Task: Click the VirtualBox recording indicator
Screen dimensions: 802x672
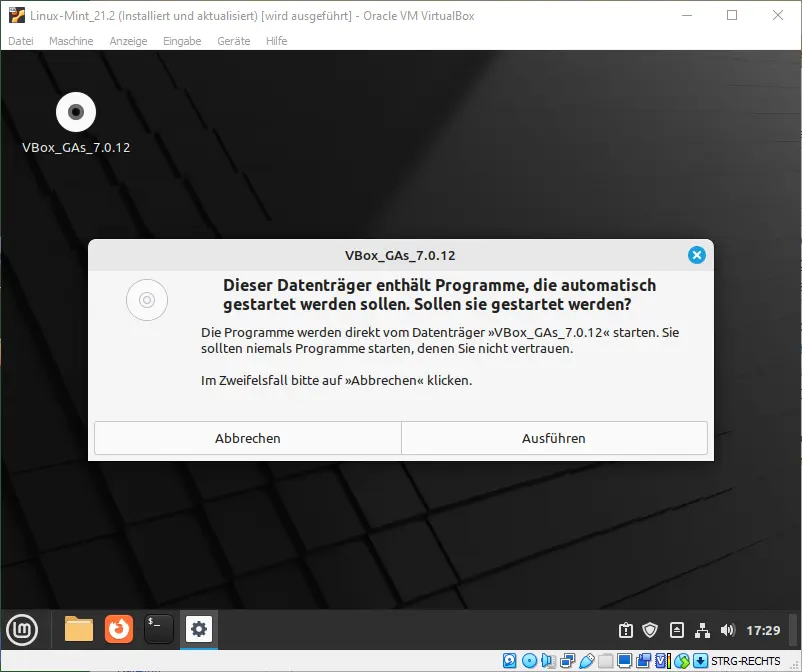Action: 644,661
